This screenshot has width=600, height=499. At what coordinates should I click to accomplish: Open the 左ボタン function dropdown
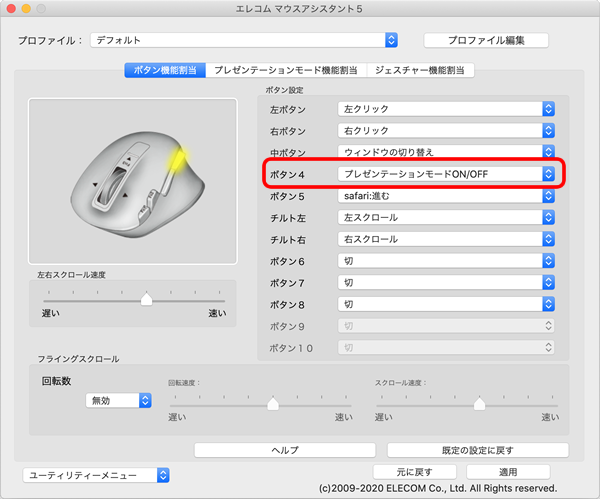tap(446, 109)
